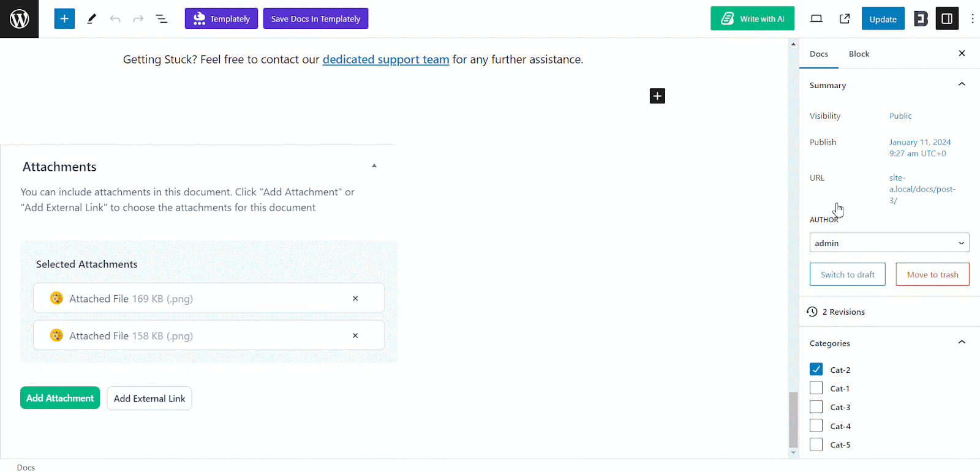Screen dimensions: 980x472
Task: Remove the 169 KB attached file
Action: point(355,298)
